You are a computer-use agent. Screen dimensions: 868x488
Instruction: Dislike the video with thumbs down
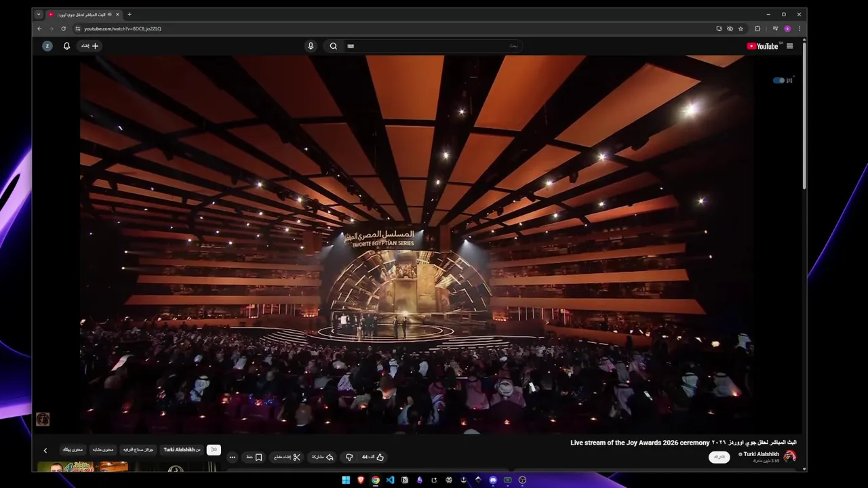coord(349,457)
